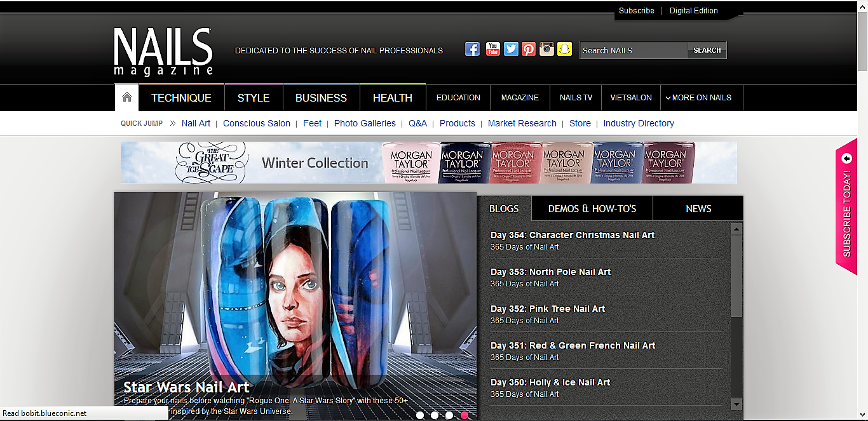Select the pink fourth slideshow dot
868x421 pixels.
click(x=465, y=415)
